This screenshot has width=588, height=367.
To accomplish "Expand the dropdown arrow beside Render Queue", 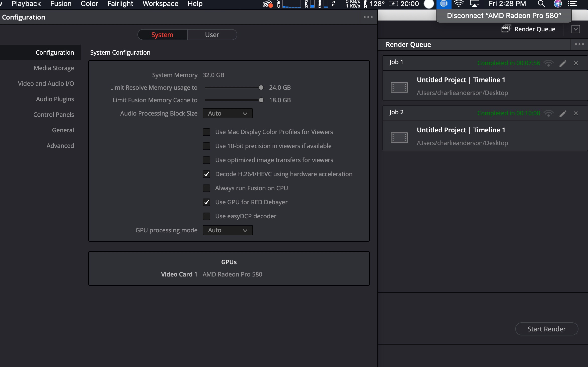I will click(x=576, y=29).
